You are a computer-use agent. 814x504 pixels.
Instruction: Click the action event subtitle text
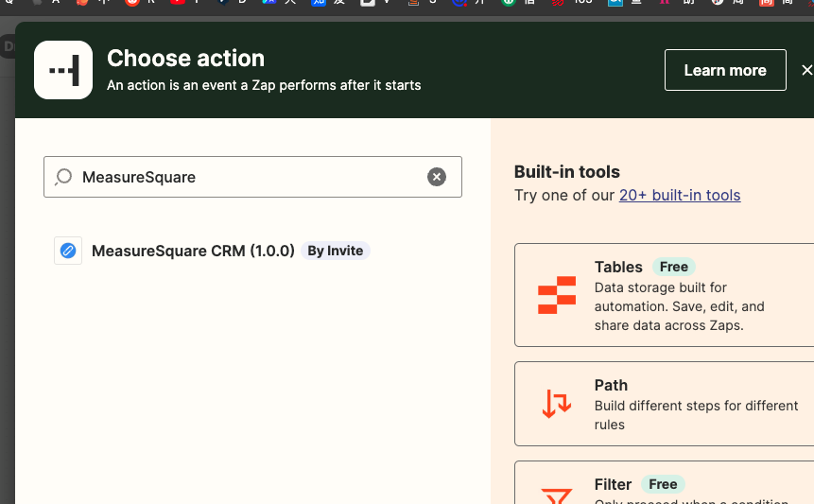point(264,85)
